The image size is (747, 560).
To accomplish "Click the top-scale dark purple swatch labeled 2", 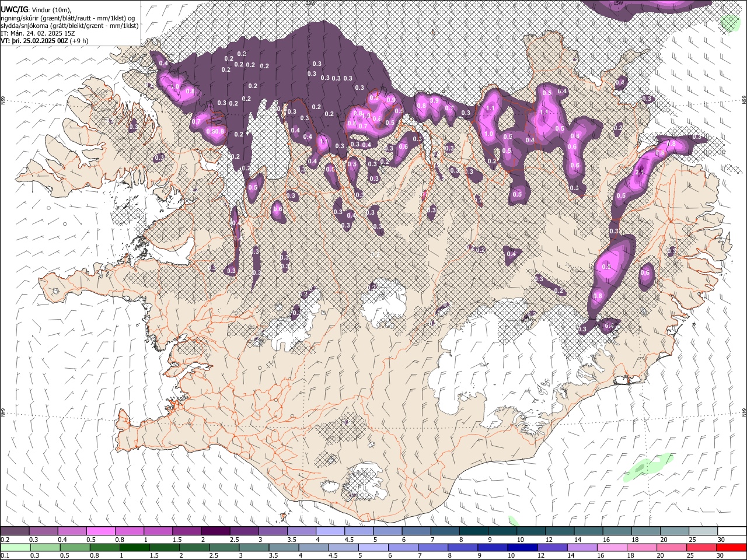I will tap(215, 531).
